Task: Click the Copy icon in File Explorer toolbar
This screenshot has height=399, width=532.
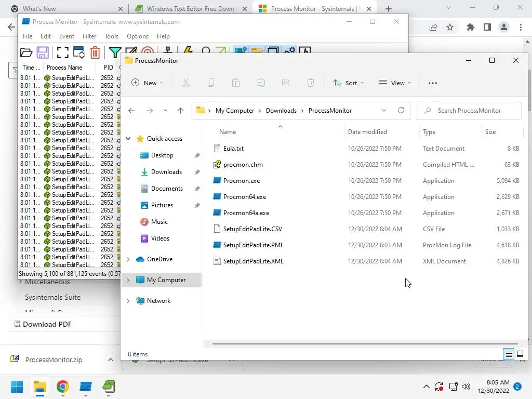Action: click(x=211, y=83)
